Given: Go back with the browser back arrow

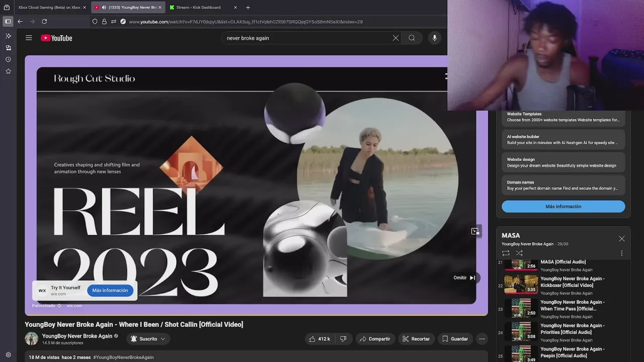Looking at the screenshot, I should [20, 22].
